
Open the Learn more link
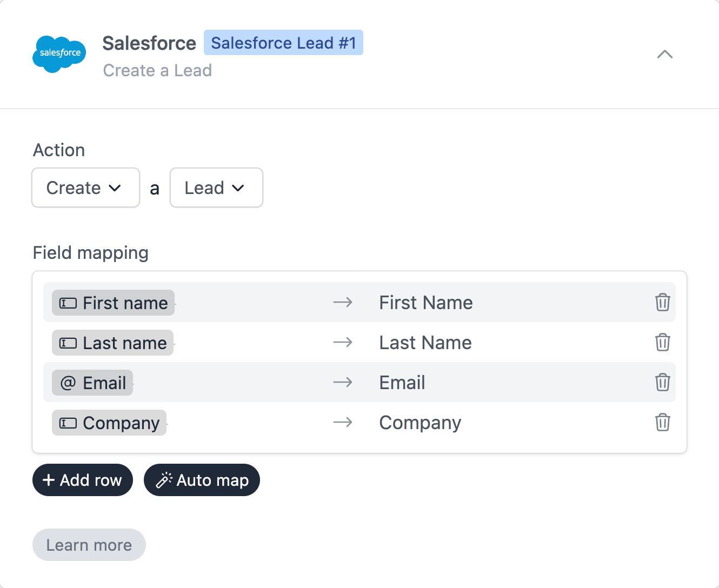89,545
